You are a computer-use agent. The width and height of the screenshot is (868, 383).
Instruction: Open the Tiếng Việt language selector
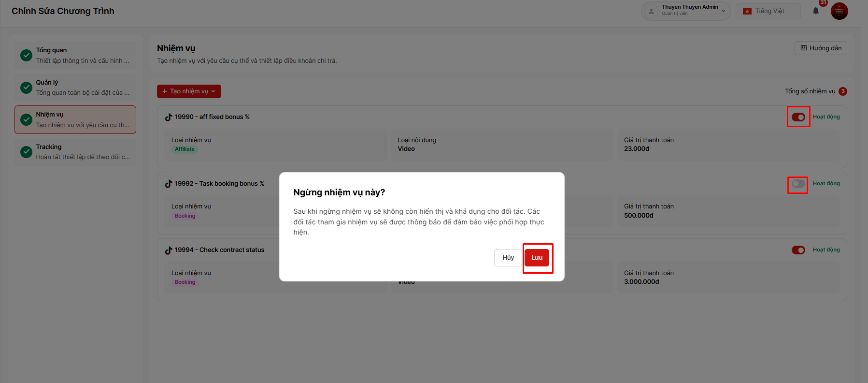point(768,11)
